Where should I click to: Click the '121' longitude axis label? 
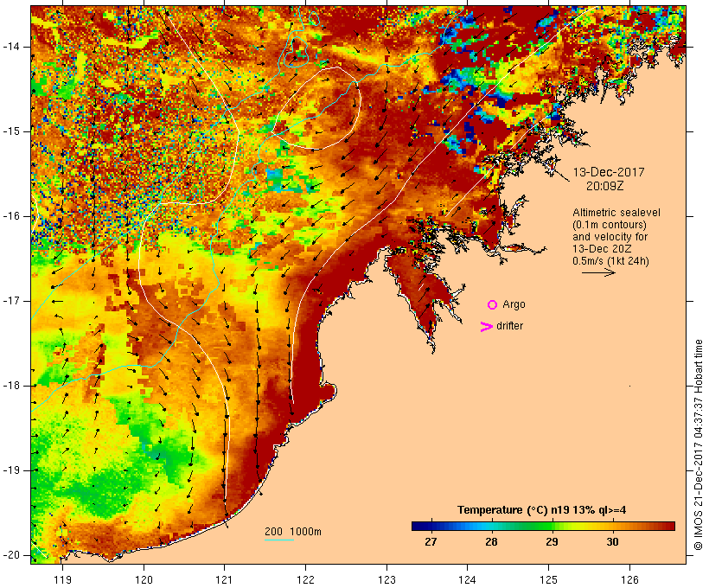pos(224,579)
